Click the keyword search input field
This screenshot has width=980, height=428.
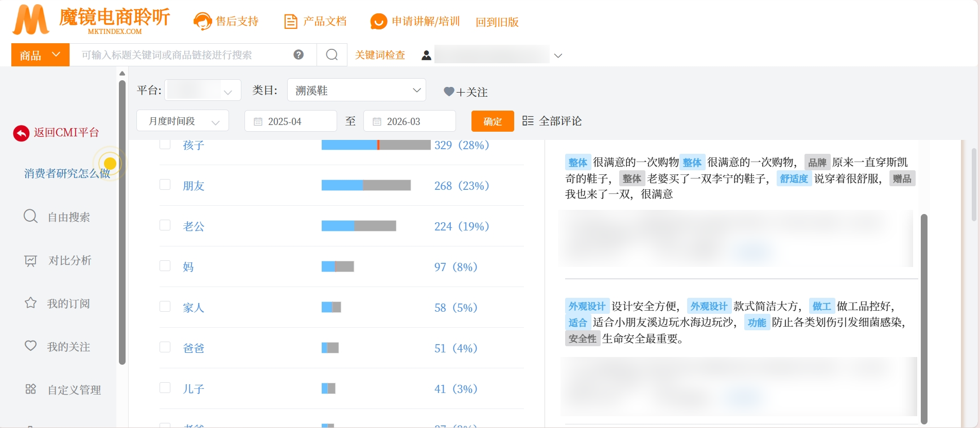coord(193,55)
